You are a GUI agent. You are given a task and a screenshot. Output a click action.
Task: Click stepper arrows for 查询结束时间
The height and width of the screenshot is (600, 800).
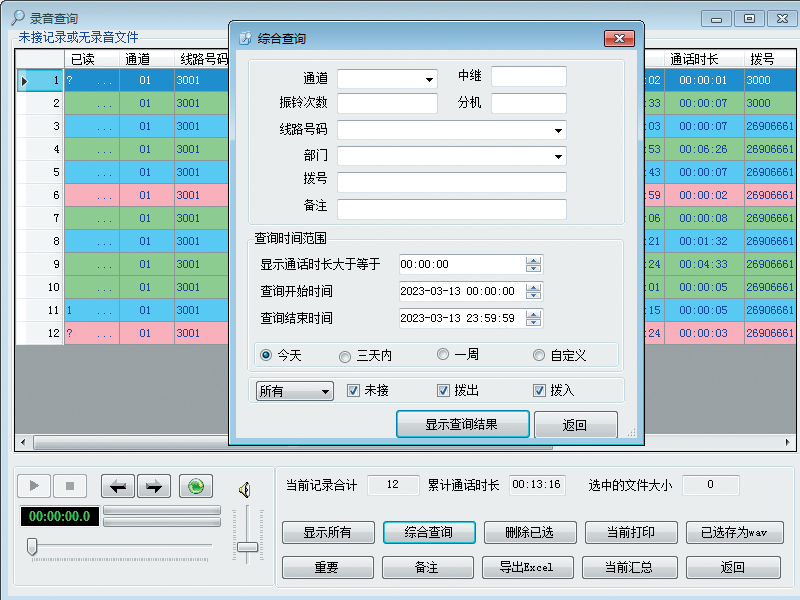click(534, 318)
